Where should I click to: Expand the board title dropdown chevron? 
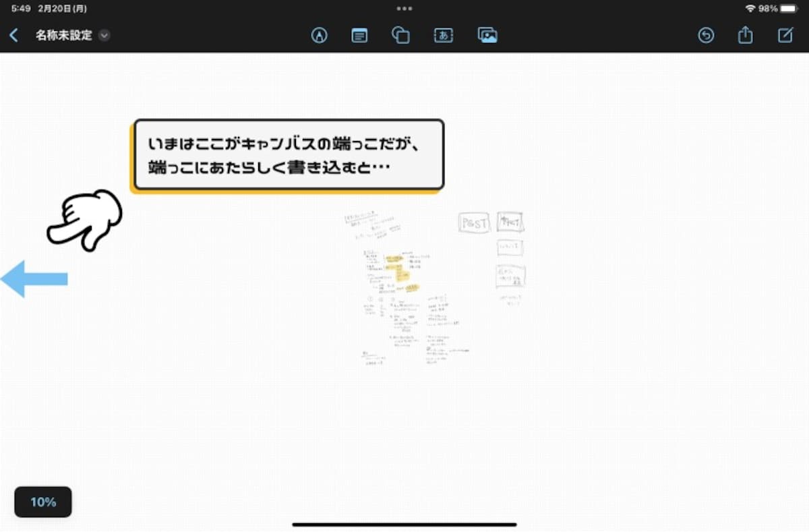(104, 36)
